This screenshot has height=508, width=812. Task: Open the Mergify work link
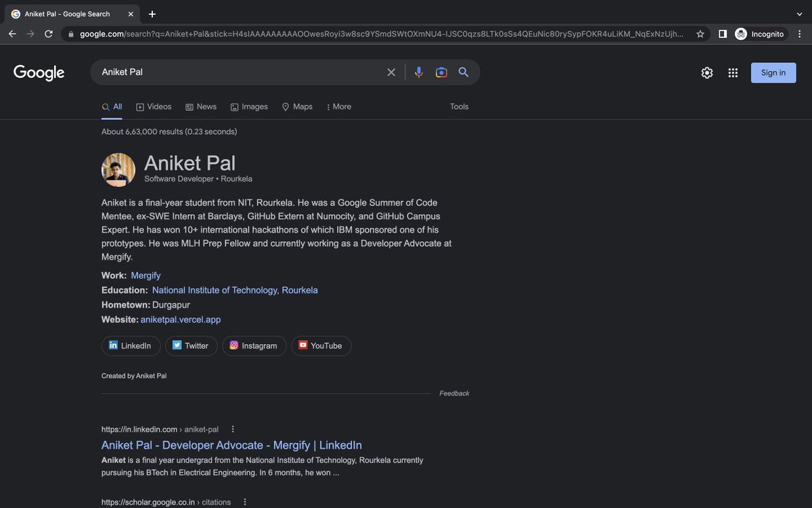coord(146,276)
